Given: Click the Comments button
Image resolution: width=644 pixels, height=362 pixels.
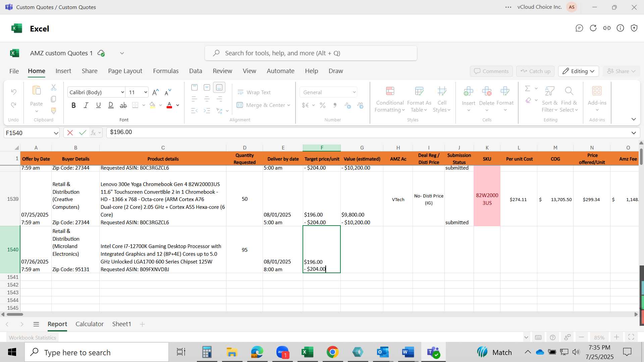Looking at the screenshot, I should [x=491, y=71].
